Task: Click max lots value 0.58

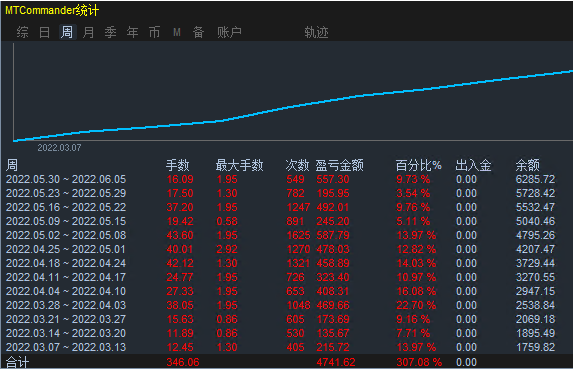Action: tap(227, 221)
